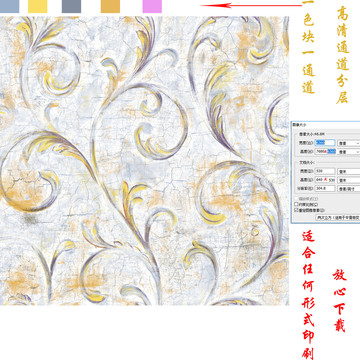Click the floral scroll pattern preview image

click(x=144, y=161)
